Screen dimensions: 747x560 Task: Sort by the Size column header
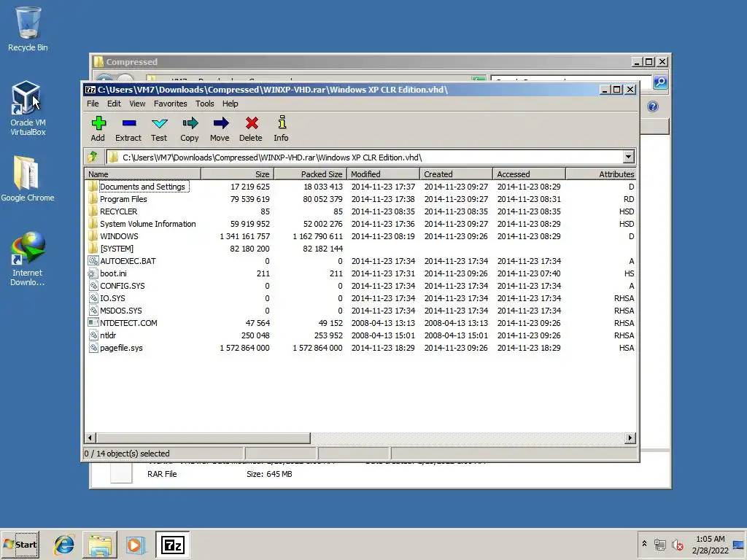237,174
